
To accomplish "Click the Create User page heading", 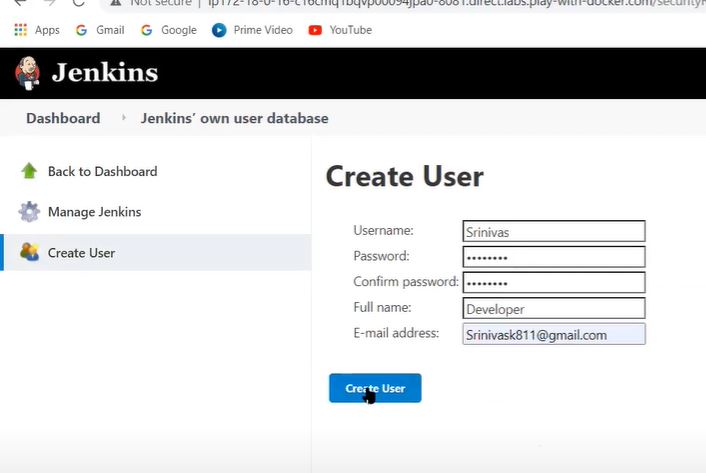I will (x=404, y=176).
